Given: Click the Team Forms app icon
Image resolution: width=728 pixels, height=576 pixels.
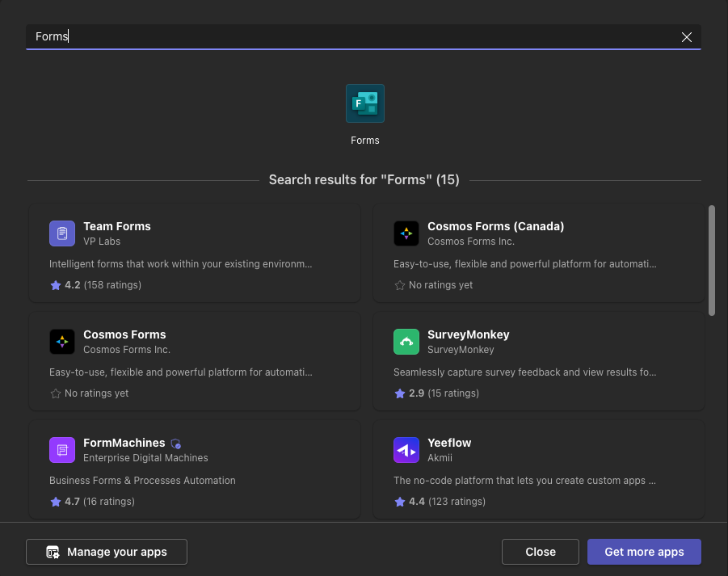Looking at the screenshot, I should [x=62, y=233].
